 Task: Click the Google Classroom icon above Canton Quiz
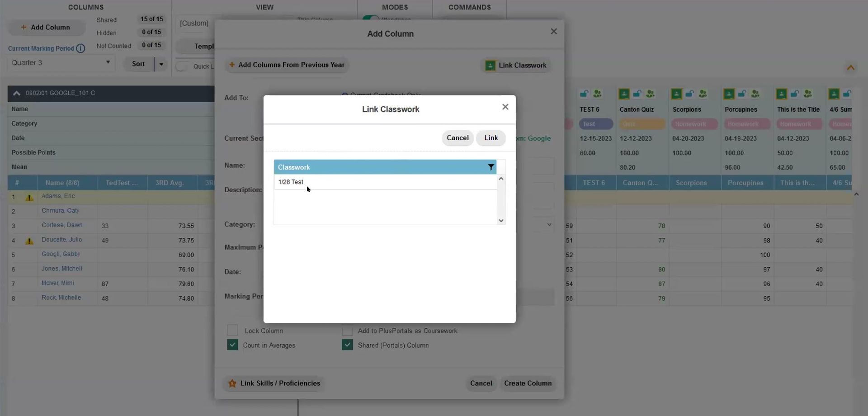pos(624,94)
